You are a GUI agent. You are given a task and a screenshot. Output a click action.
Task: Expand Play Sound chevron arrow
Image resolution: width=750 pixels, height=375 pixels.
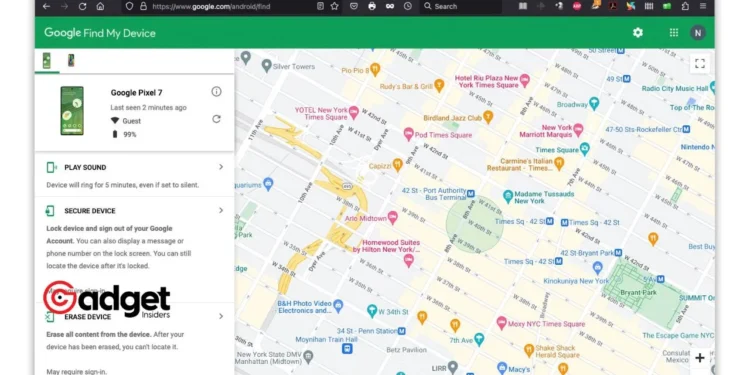coord(221,167)
